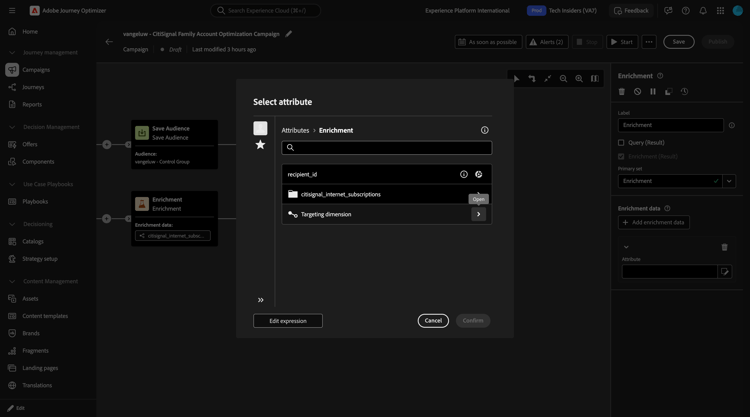Pause the Enrichment activity
750x417 pixels.
click(x=653, y=91)
